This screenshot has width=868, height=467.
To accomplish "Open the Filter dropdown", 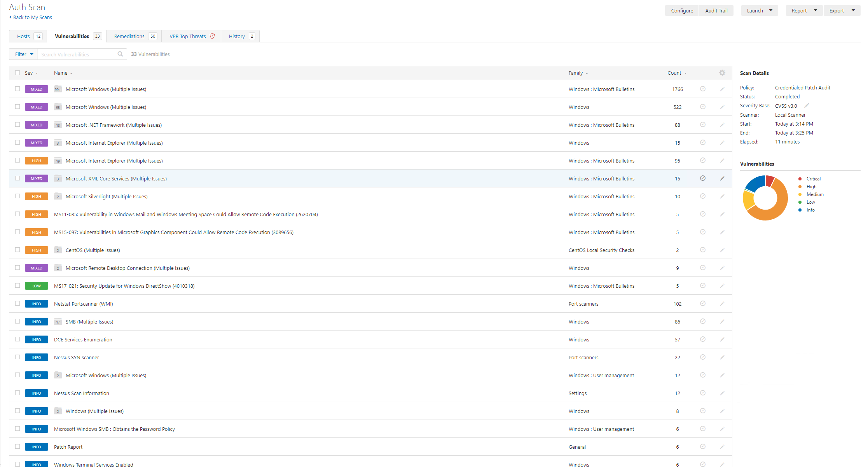I will [x=23, y=54].
